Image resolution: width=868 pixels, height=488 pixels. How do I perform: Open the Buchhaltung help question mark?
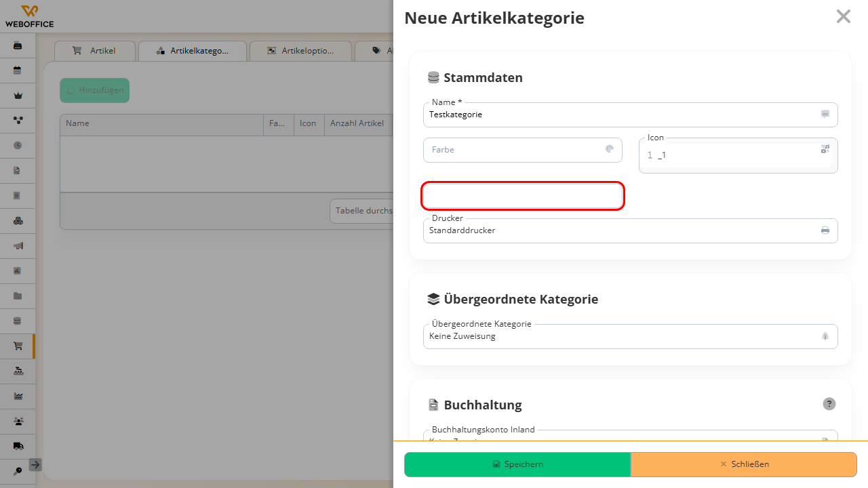pyautogui.click(x=829, y=404)
